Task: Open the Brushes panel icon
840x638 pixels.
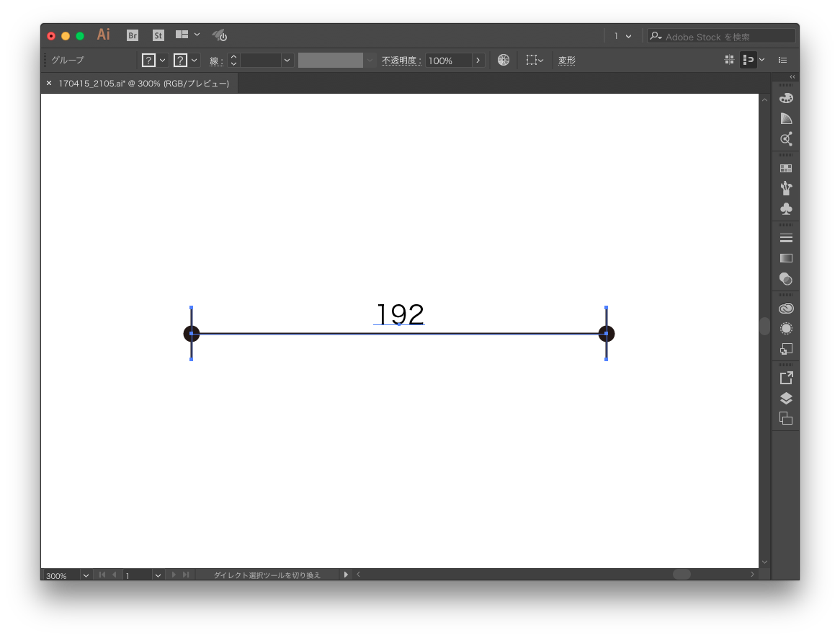Action: point(786,188)
